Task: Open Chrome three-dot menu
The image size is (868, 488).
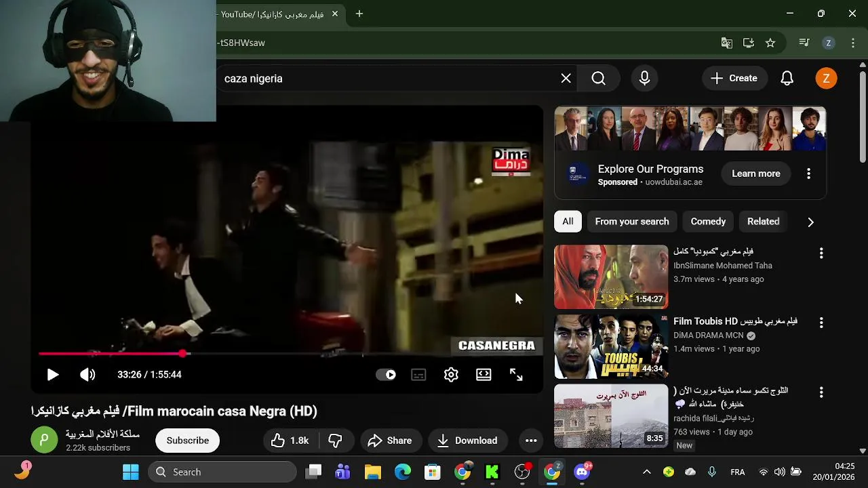Action: 852,43
